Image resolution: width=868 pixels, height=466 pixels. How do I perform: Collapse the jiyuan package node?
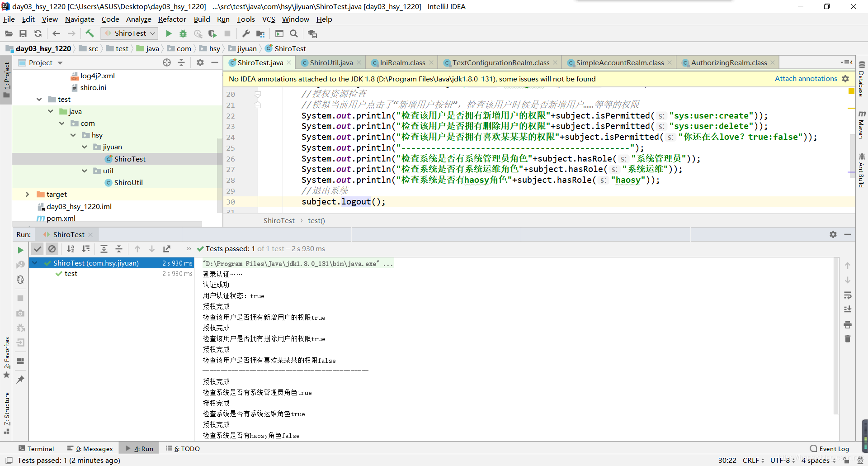click(84, 147)
